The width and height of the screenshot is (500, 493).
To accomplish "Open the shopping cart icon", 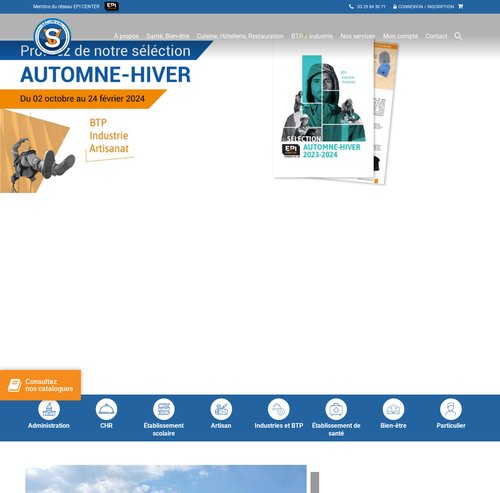I will coord(460,6).
